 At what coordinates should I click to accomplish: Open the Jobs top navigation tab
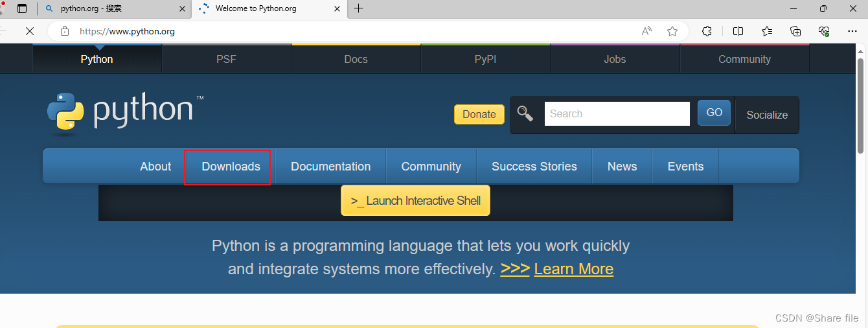[x=615, y=59]
